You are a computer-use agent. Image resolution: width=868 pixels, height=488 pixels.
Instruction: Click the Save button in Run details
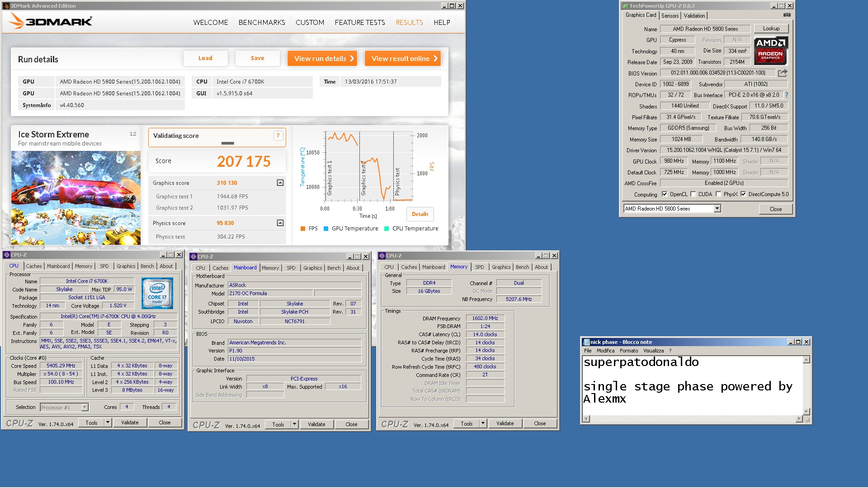pyautogui.click(x=258, y=58)
